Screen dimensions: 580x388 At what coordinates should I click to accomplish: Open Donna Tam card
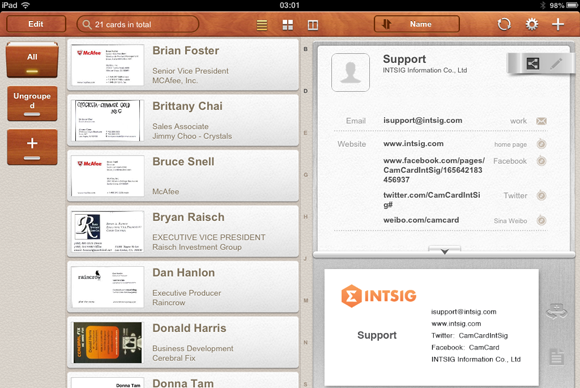click(x=183, y=380)
